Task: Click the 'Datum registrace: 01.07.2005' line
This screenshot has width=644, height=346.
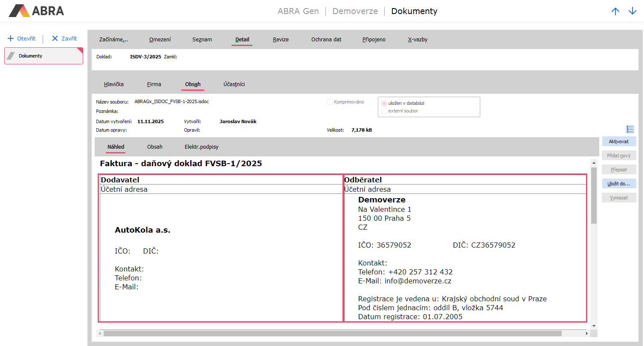Action: pyautogui.click(x=410, y=317)
